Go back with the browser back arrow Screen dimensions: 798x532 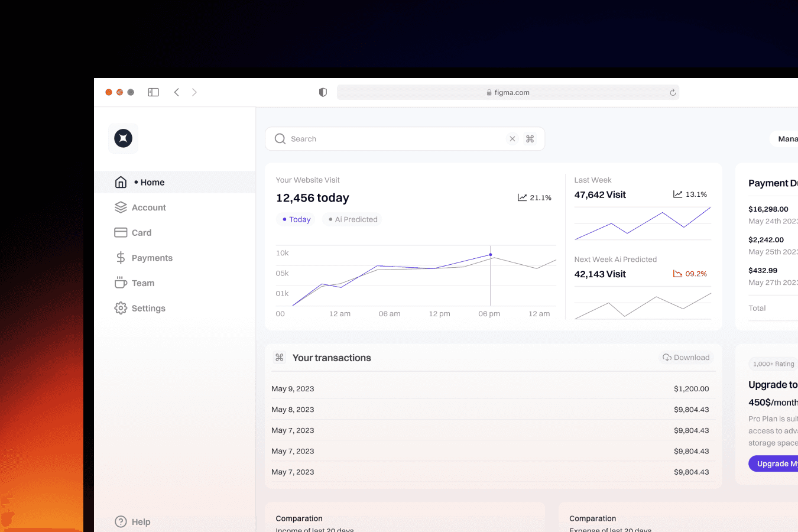pos(176,92)
